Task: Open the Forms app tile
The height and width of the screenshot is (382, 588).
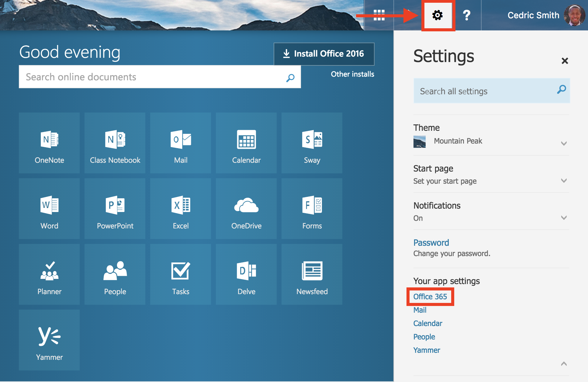Action: point(312,209)
